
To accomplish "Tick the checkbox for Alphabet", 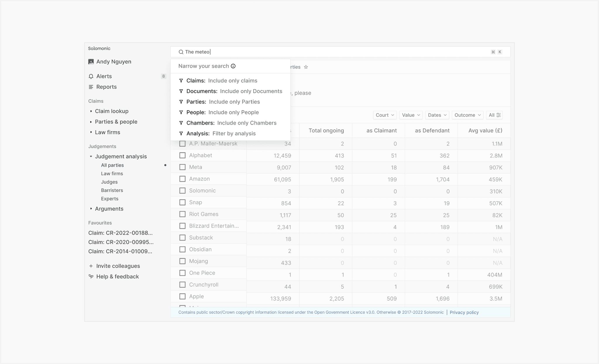I will click(182, 155).
